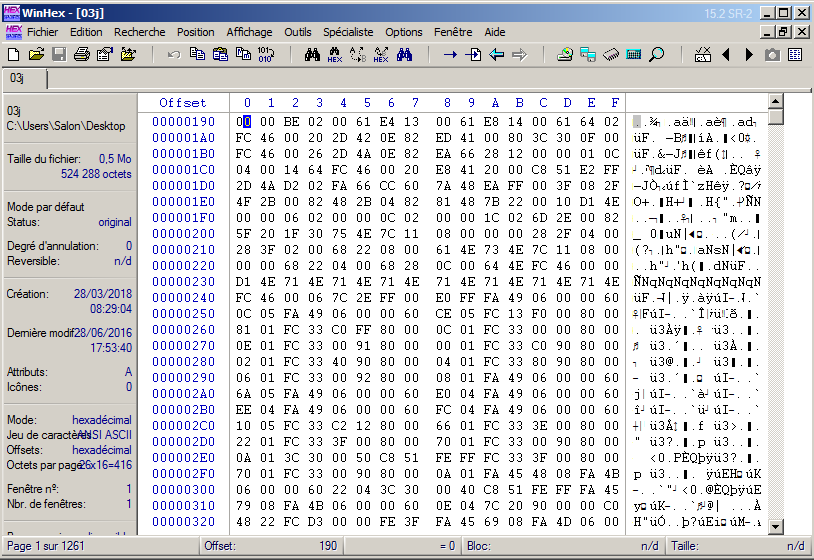This screenshot has width=814, height=560.
Task: Click the open folder with star icon
Action: (x=128, y=54)
